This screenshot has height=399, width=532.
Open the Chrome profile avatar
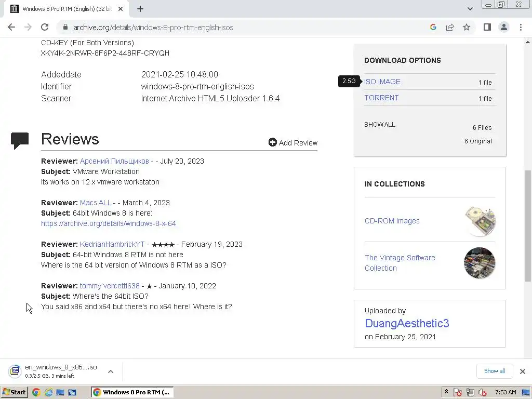pos(504,27)
